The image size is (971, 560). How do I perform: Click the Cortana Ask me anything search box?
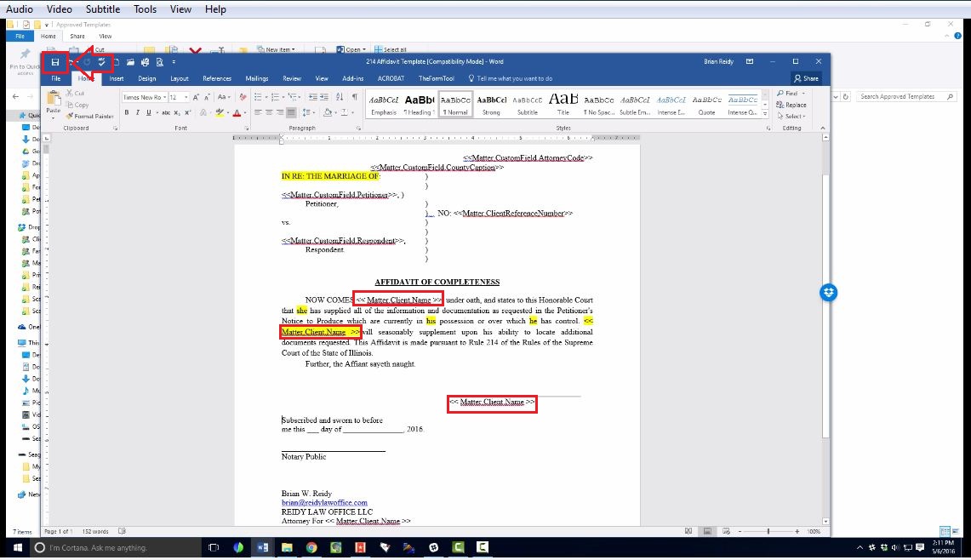click(x=116, y=547)
